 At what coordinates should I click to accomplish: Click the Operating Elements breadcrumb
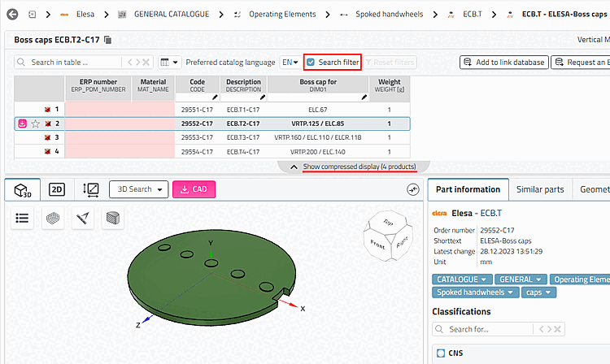click(x=282, y=15)
